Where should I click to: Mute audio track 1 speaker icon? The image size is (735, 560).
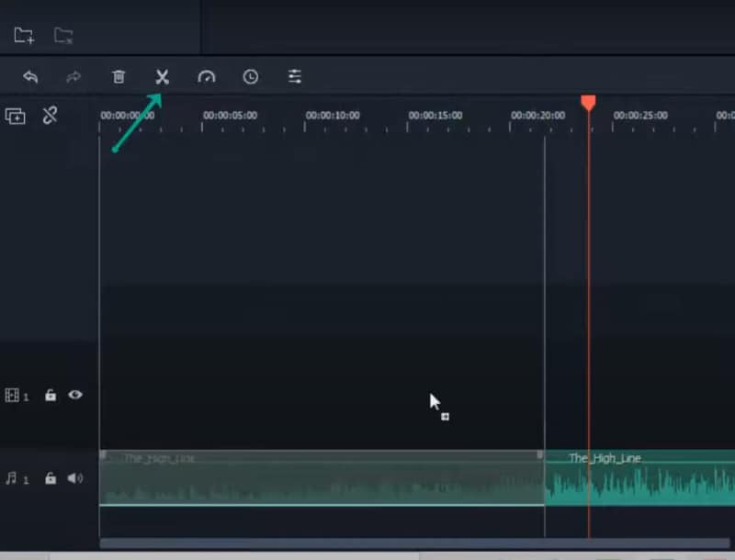pyautogui.click(x=75, y=478)
